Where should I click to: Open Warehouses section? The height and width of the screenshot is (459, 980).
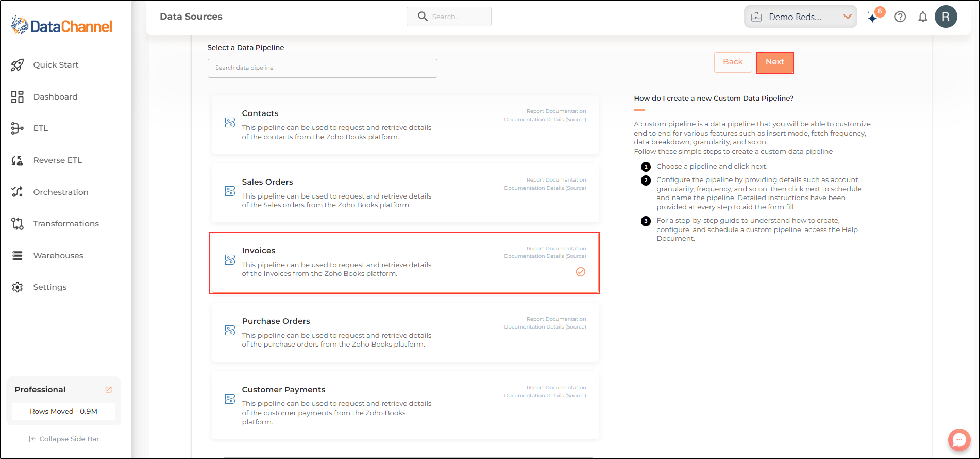(58, 256)
